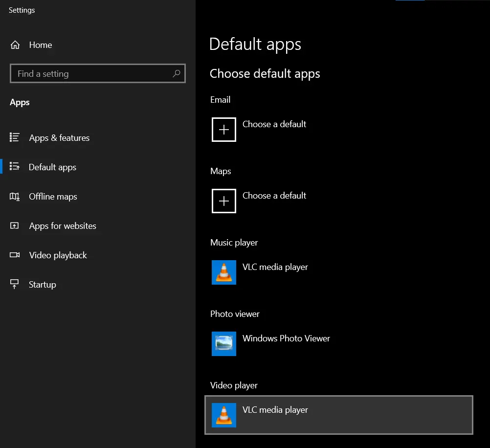Screen dimensions: 490x448
Task: Choose a default for Maps
Action: 274,196
